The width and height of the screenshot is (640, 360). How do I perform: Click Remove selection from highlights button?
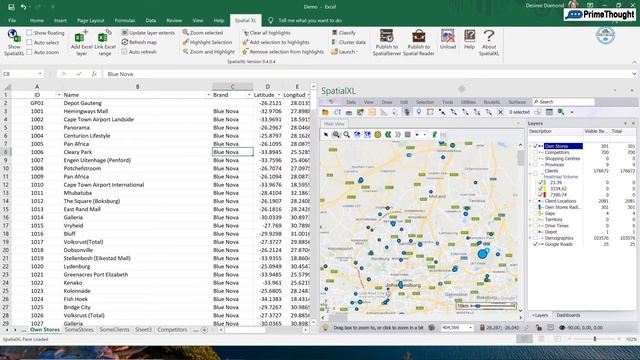(x=283, y=52)
